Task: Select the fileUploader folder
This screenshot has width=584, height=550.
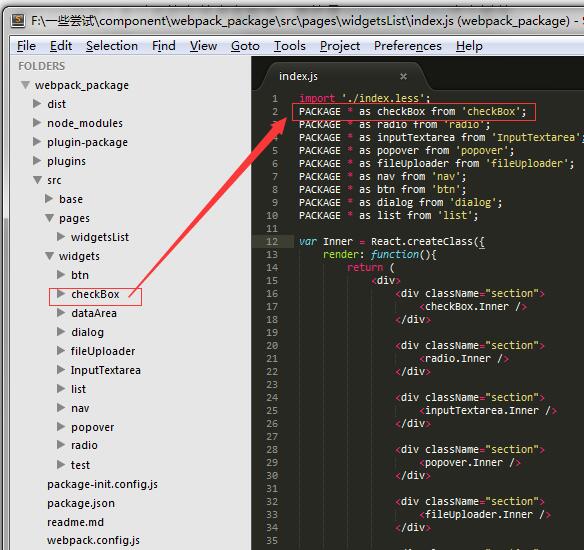Action: pos(103,351)
